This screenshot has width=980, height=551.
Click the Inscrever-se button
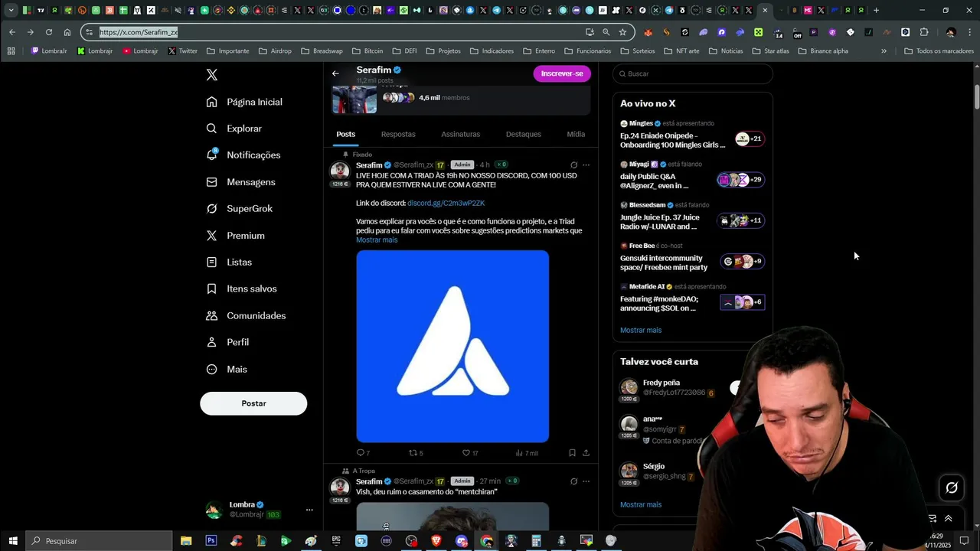click(x=562, y=73)
